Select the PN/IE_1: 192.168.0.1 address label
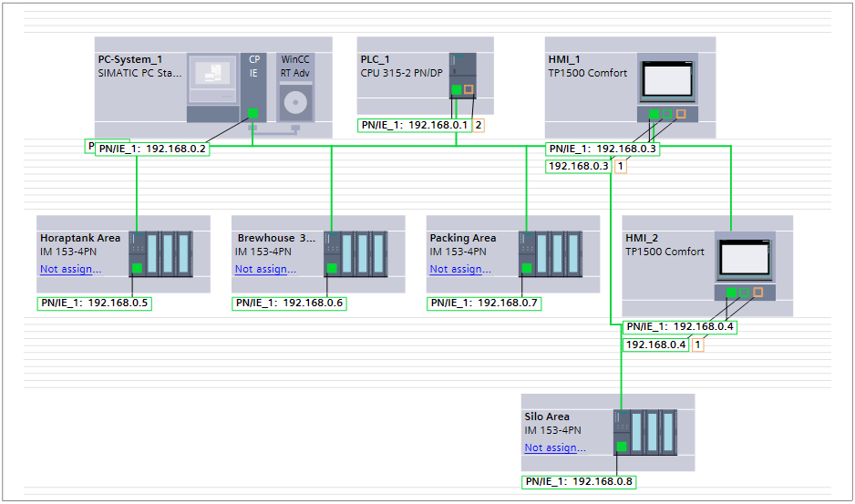 [415, 125]
